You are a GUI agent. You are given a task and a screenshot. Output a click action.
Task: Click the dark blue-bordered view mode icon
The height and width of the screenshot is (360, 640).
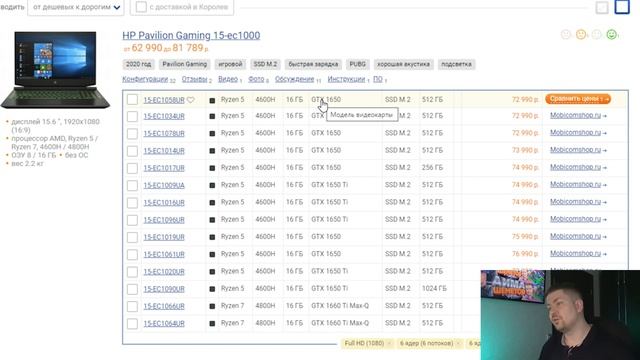pyautogui.click(x=622, y=7)
